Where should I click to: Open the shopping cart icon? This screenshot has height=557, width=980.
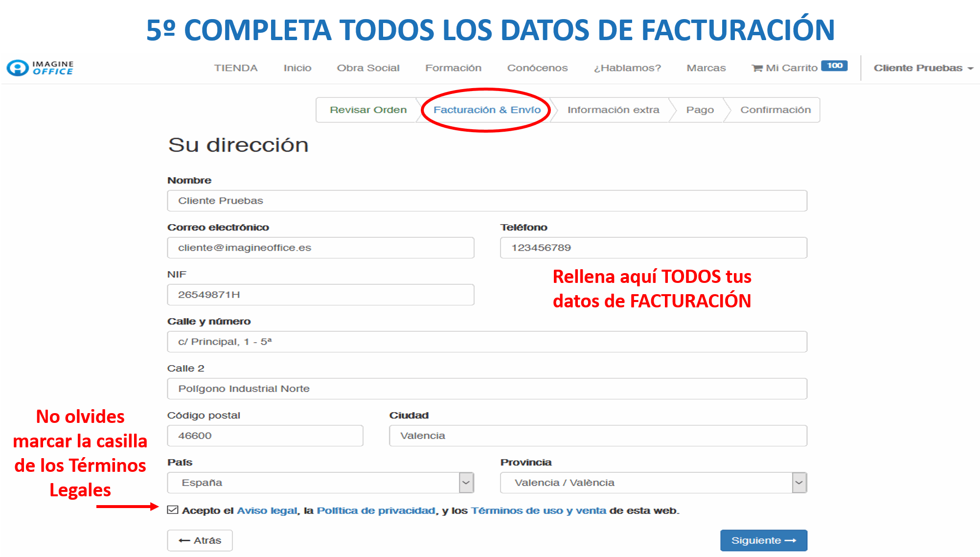(757, 69)
